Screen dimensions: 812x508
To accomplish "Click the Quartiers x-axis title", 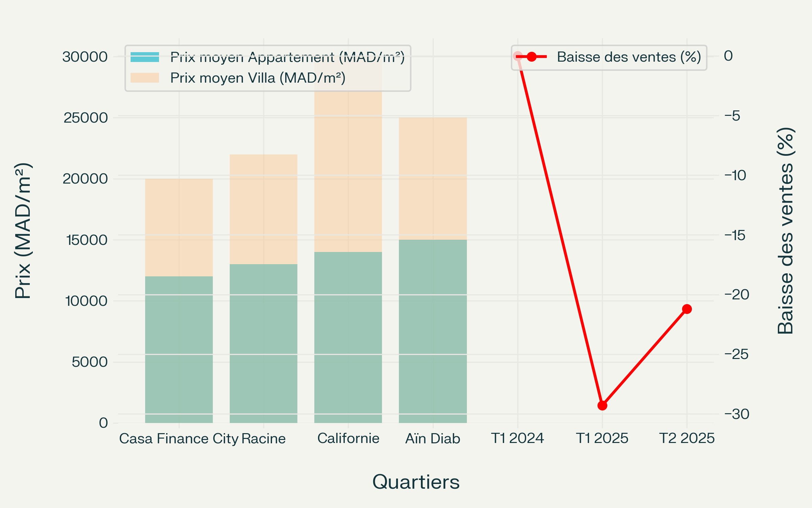I will 416,482.
